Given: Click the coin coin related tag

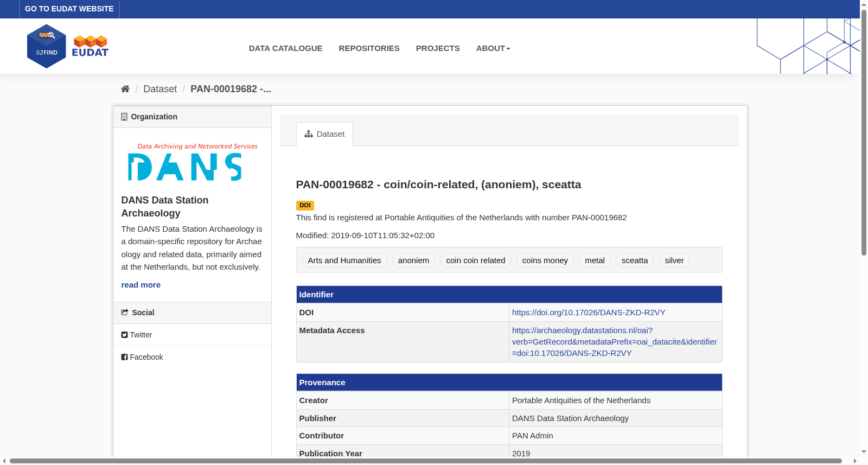Looking at the screenshot, I should click(475, 260).
